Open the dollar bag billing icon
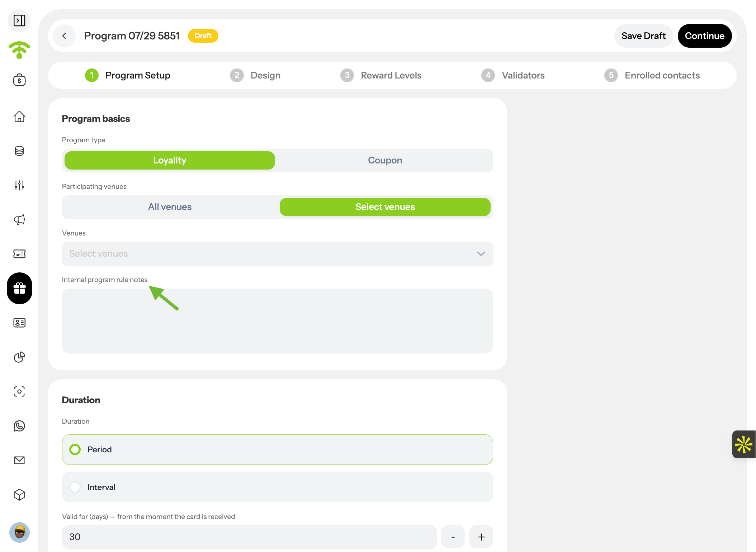756x552 pixels. click(19, 80)
